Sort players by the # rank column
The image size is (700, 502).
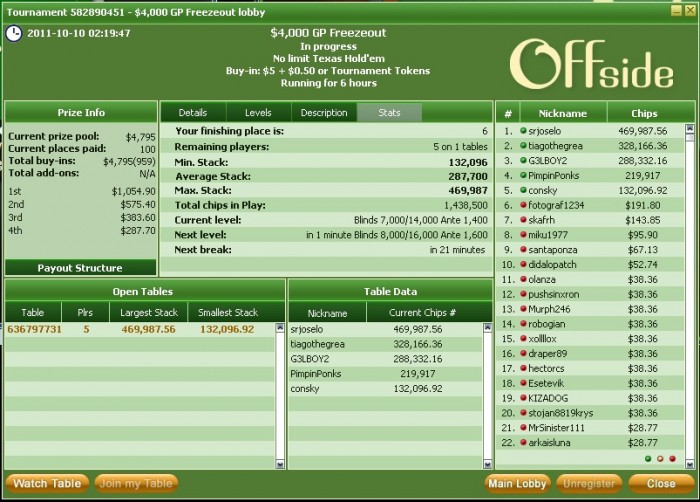pyautogui.click(x=508, y=113)
